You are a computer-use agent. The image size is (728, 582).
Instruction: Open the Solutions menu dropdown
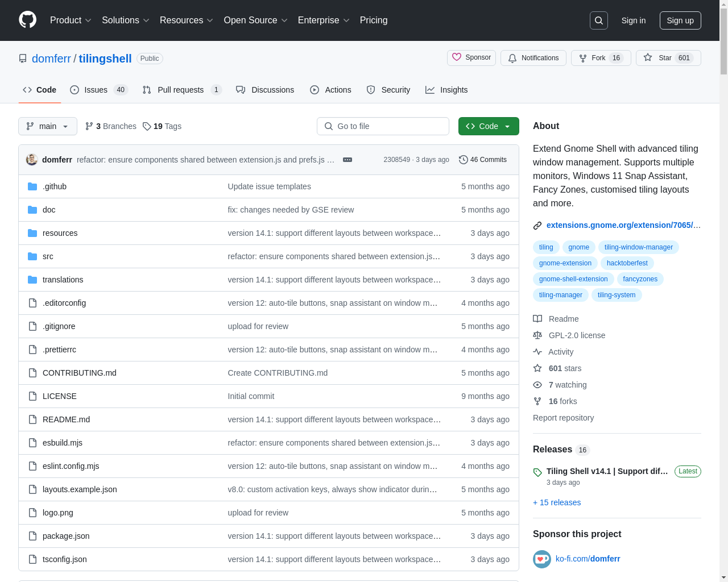coord(126,20)
